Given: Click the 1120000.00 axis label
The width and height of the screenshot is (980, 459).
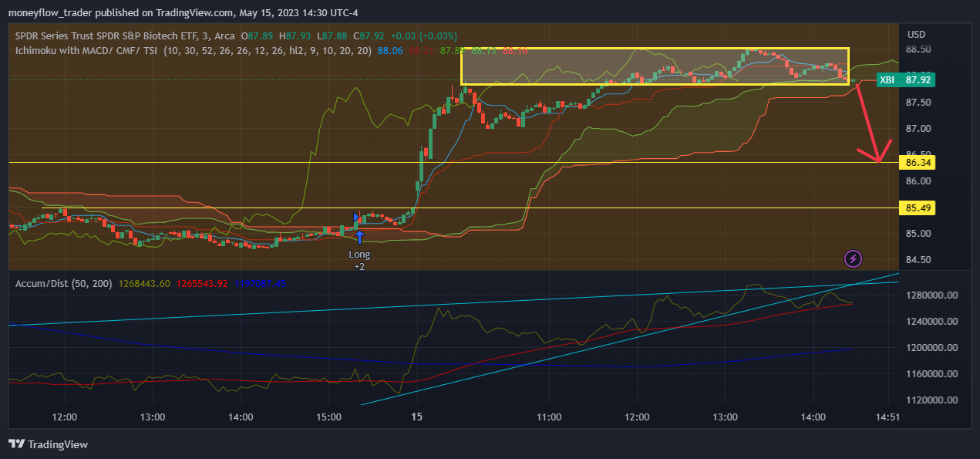Looking at the screenshot, I should [931, 400].
